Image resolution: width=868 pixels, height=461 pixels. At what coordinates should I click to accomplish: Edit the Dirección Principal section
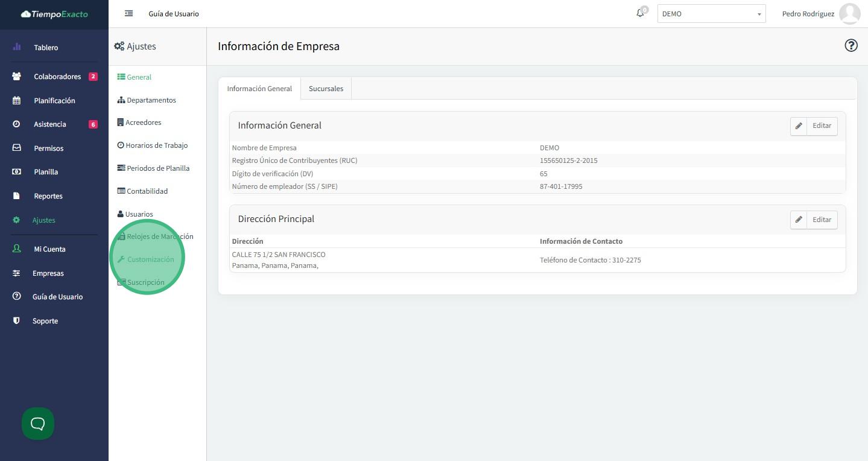(822, 220)
